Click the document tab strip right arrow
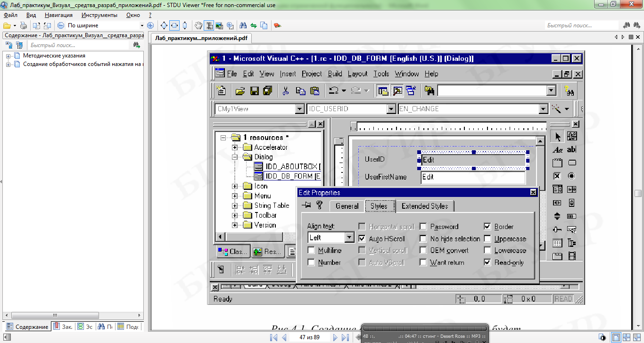This screenshot has height=343, width=644. pyautogui.click(x=623, y=37)
